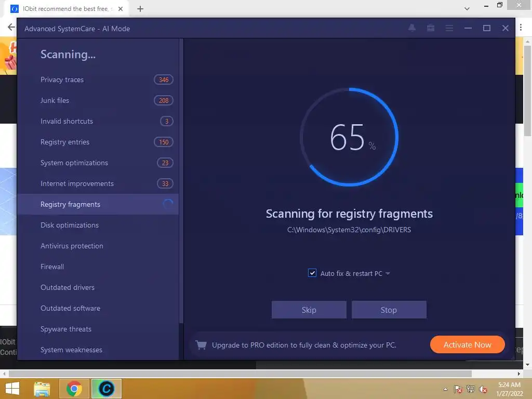Click the Scanning for registry fragments heading
The width and height of the screenshot is (532, 399).
[349, 214]
